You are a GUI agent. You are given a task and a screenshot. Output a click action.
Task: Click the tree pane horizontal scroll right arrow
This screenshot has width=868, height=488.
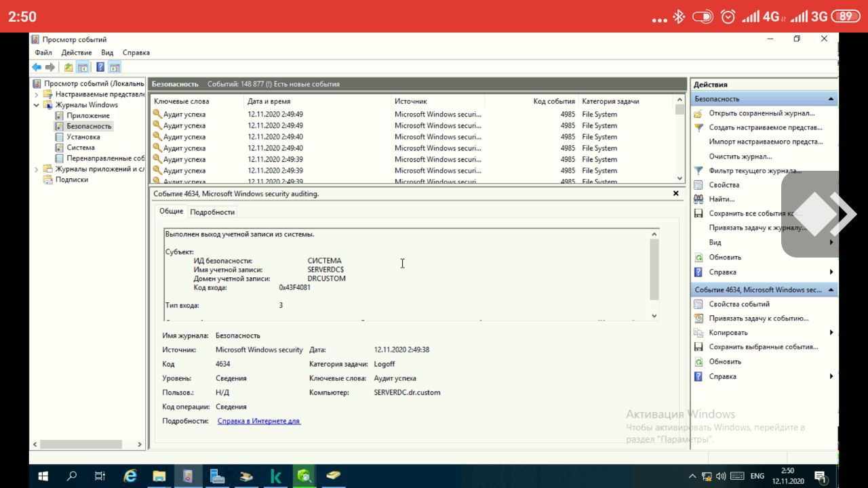click(x=140, y=445)
